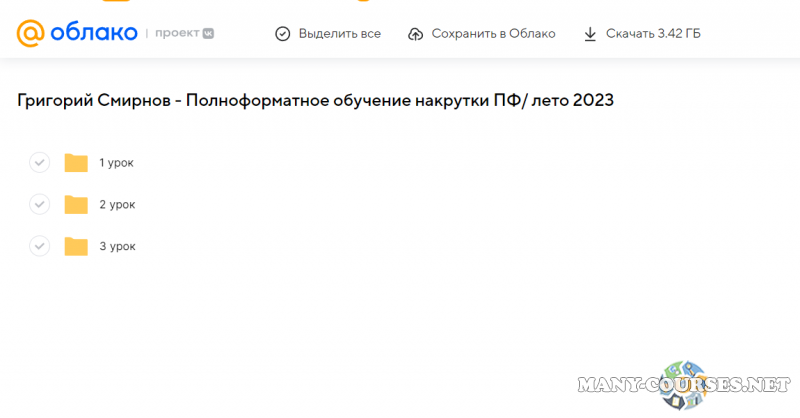Click the "1 урок" folder name
Image resolution: width=800 pixels, height=418 pixels.
pyautogui.click(x=116, y=163)
